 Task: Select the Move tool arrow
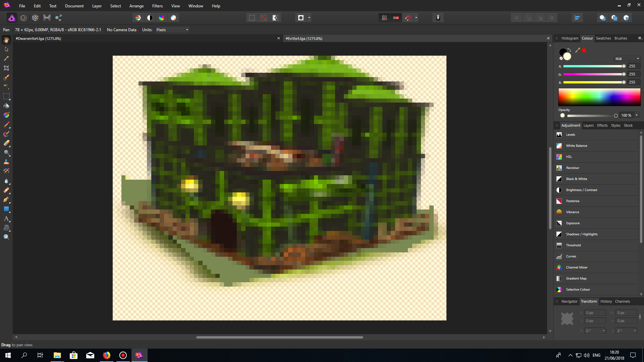6,49
